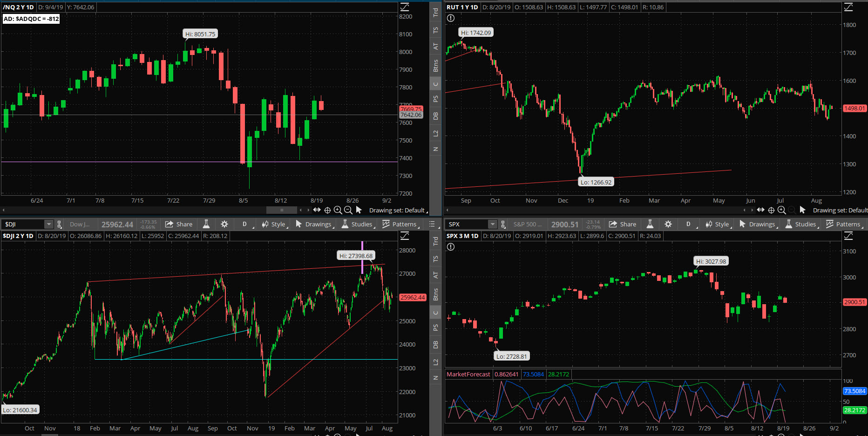Viewport: 868px width, 436px height.
Task: Open SPX symbol dropdown arrow
Action: point(493,225)
